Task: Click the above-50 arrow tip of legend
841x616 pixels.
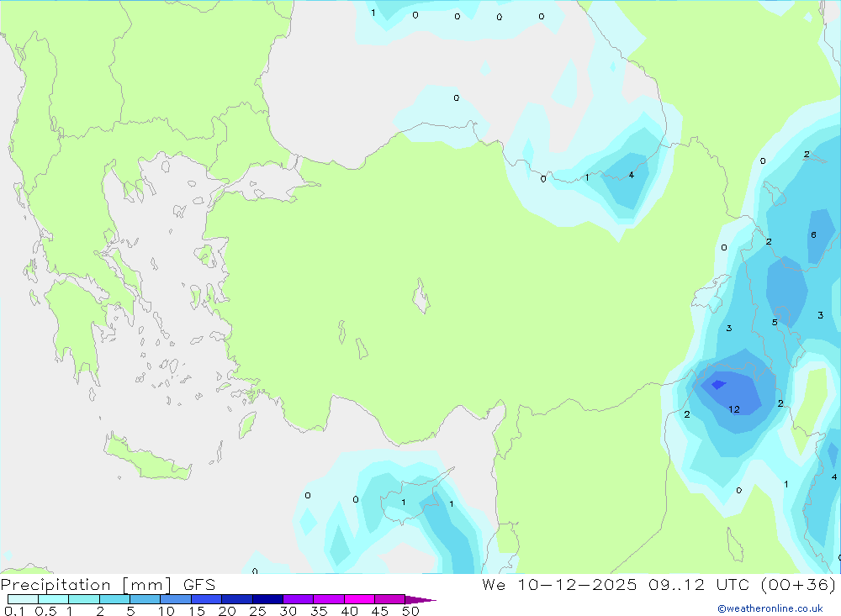Action: (420, 600)
